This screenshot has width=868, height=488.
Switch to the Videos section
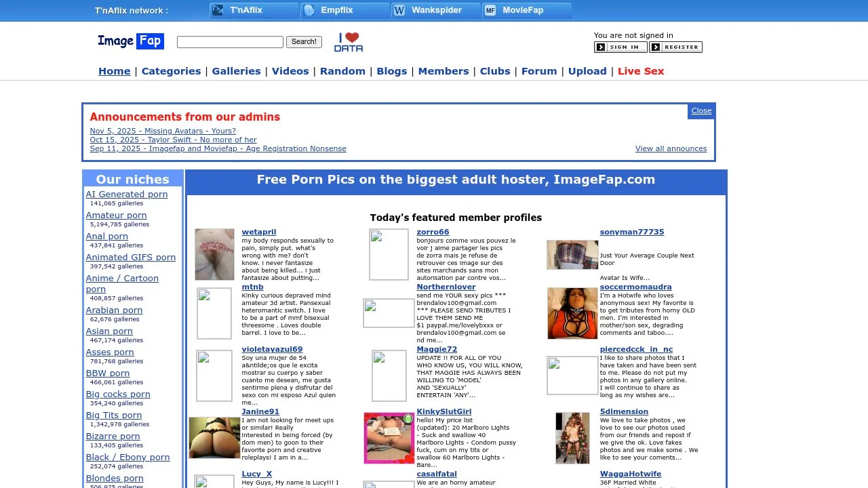point(290,70)
